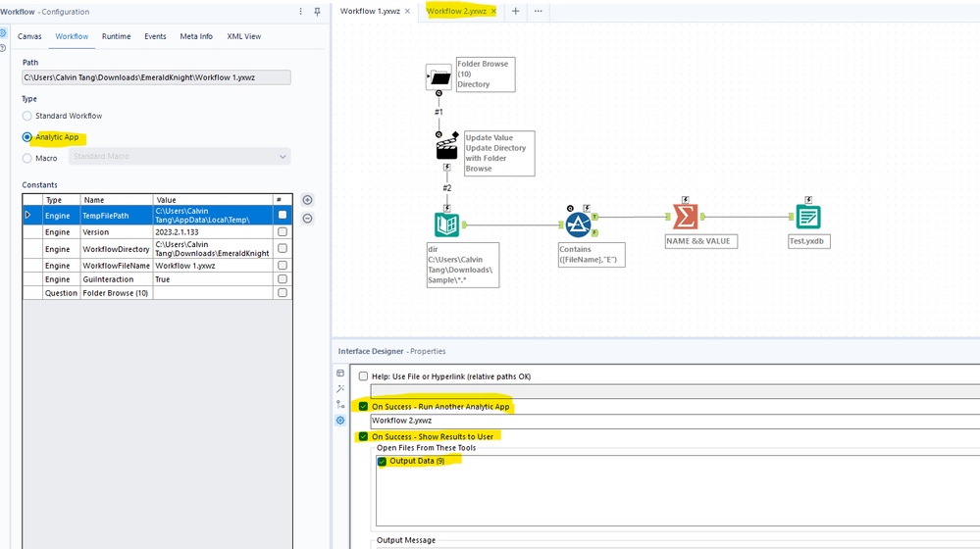Select the Folder Browse tool icon
Image resolution: width=980 pixels, height=549 pixels.
pyautogui.click(x=438, y=77)
